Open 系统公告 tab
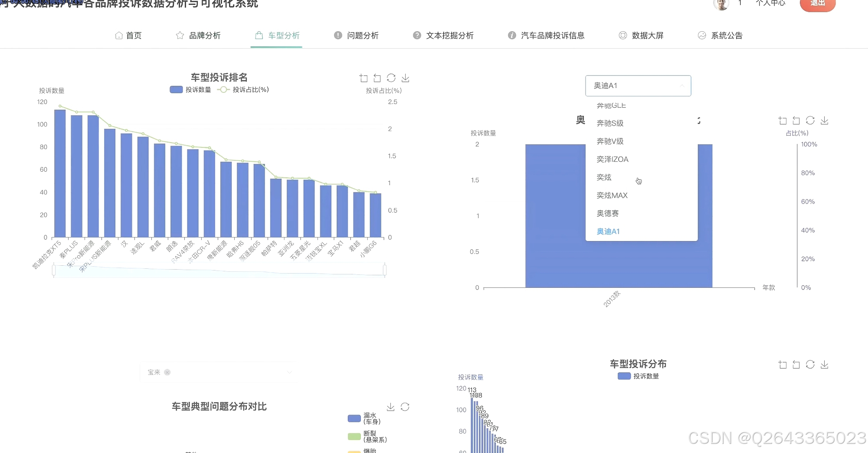This screenshot has width=868, height=453. click(x=720, y=36)
